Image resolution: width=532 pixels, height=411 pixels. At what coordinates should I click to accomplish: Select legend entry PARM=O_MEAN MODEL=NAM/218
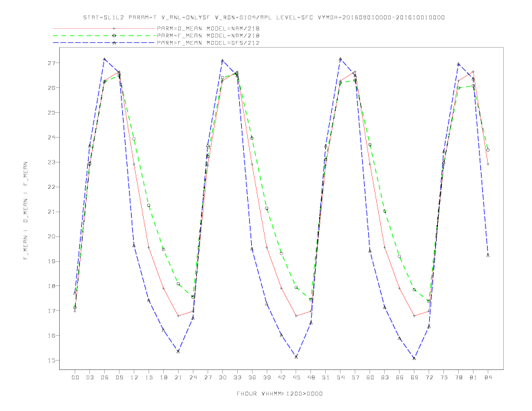click(208, 28)
